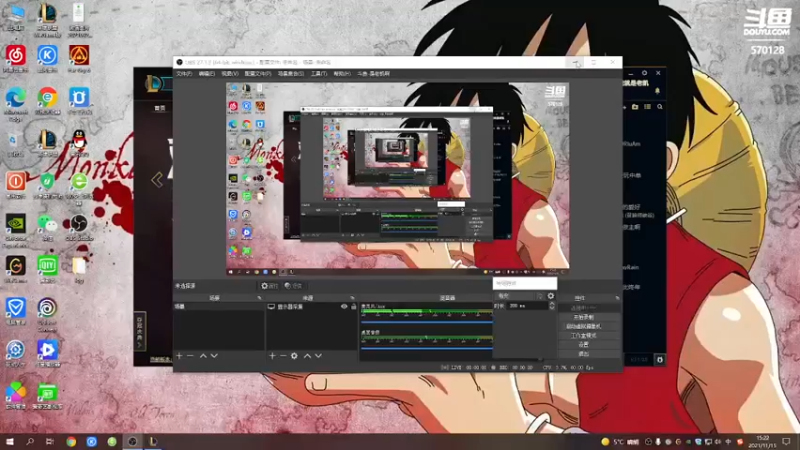Add a new source with the plus icon
Image resolution: width=800 pixels, height=450 pixels.
(x=272, y=356)
